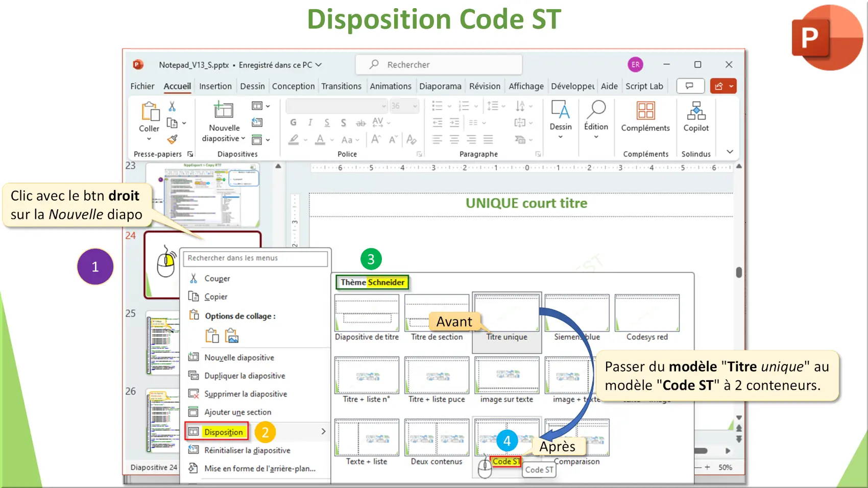The image size is (868, 488).
Task: Open the Édition magnifier icon
Action: [596, 110]
